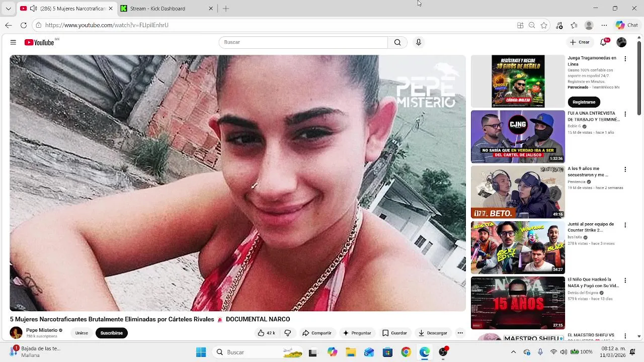Open a new browser tab

tap(226, 9)
